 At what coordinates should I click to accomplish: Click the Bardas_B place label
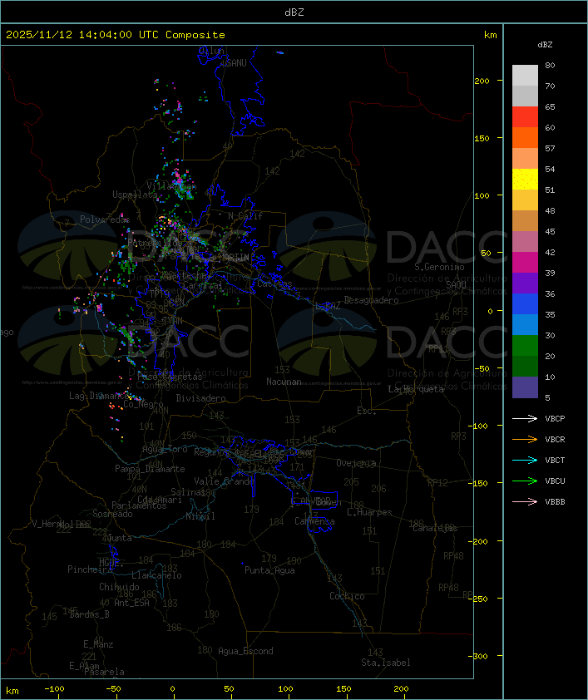click(x=89, y=614)
